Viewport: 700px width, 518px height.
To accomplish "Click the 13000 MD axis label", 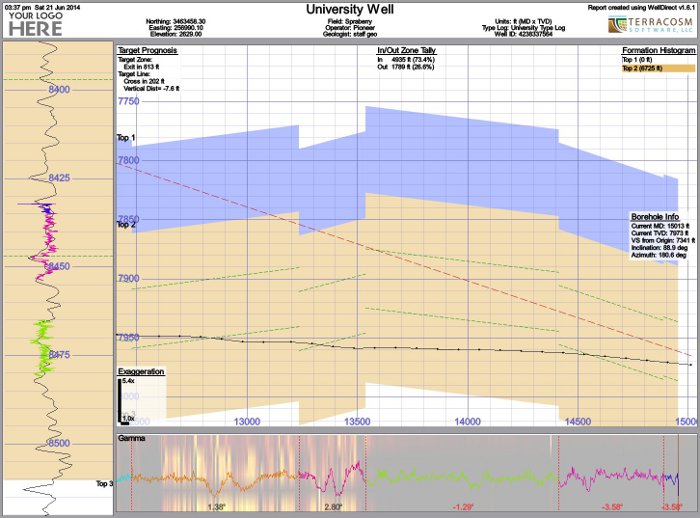I will (246, 422).
